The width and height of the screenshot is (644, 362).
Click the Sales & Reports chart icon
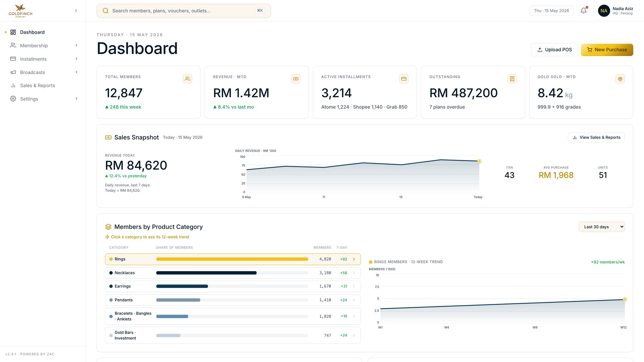coord(13,86)
